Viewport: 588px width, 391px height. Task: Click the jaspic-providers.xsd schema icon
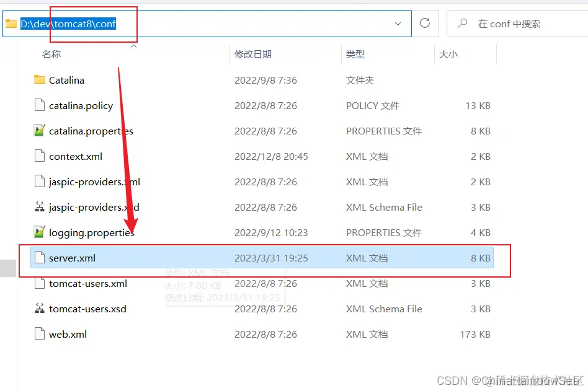(x=39, y=207)
